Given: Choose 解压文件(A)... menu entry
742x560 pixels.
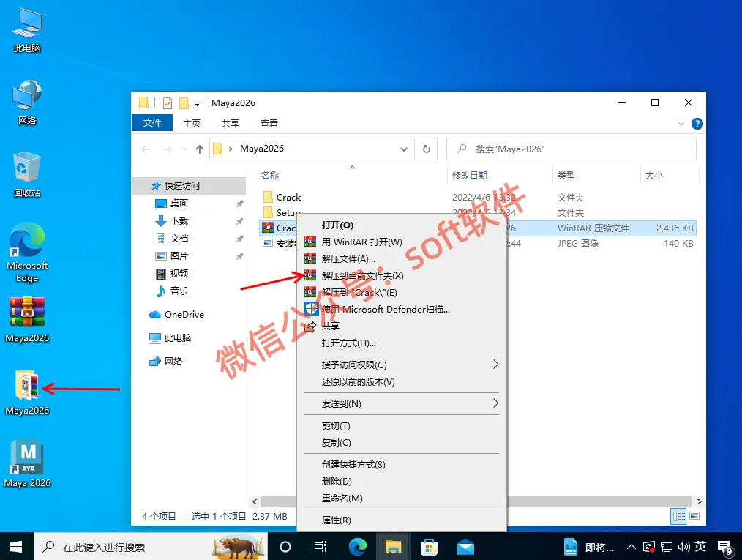Looking at the screenshot, I should pos(401,258).
